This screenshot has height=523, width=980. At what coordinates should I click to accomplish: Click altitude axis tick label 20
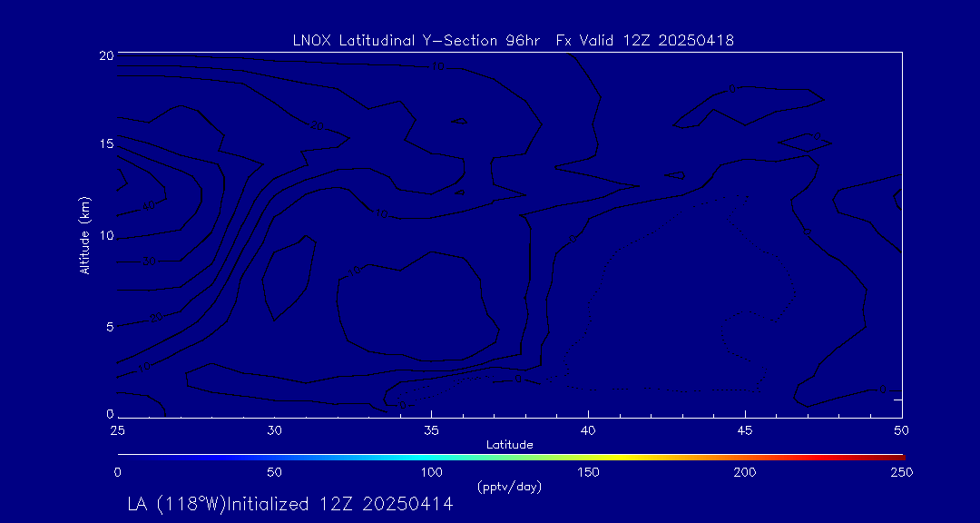click(106, 54)
